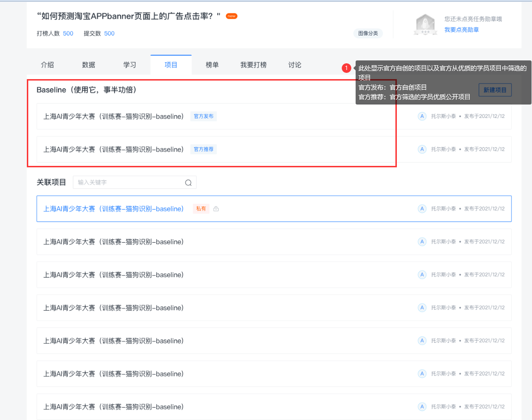Click the rocket medal badge icon
This screenshot has height=420, width=532.
[x=425, y=24]
